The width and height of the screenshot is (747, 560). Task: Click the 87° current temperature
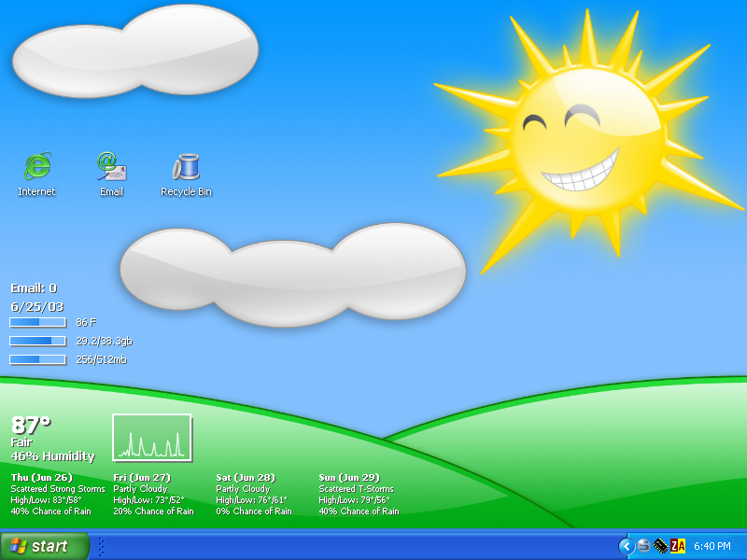click(x=31, y=425)
